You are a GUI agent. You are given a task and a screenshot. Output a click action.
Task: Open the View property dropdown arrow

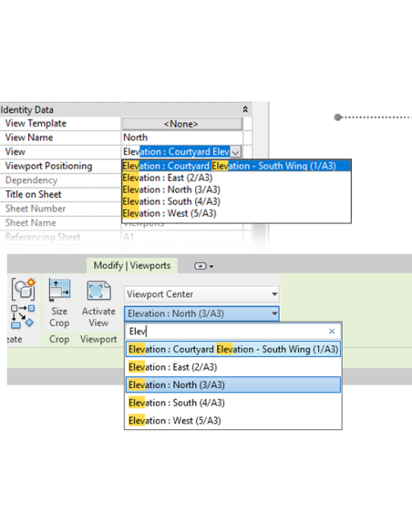235,151
